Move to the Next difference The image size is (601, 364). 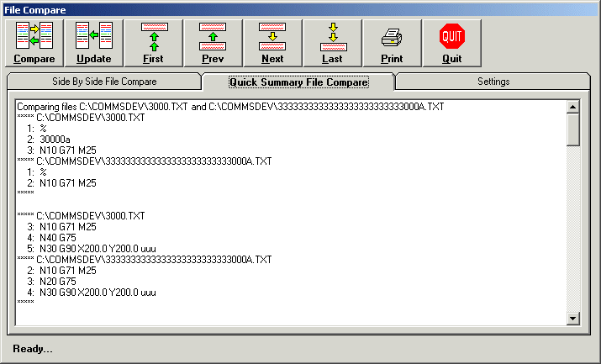(x=272, y=43)
